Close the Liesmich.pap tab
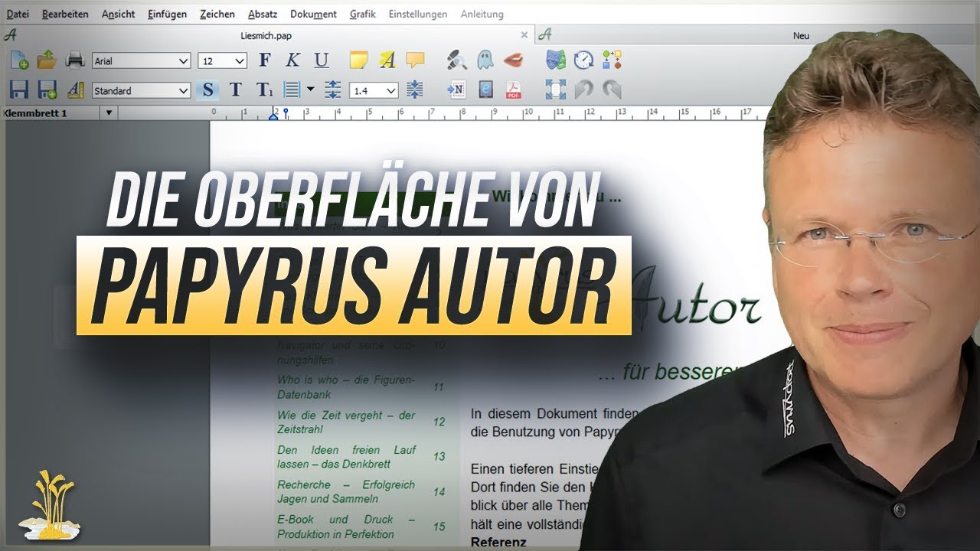 pyautogui.click(x=524, y=35)
